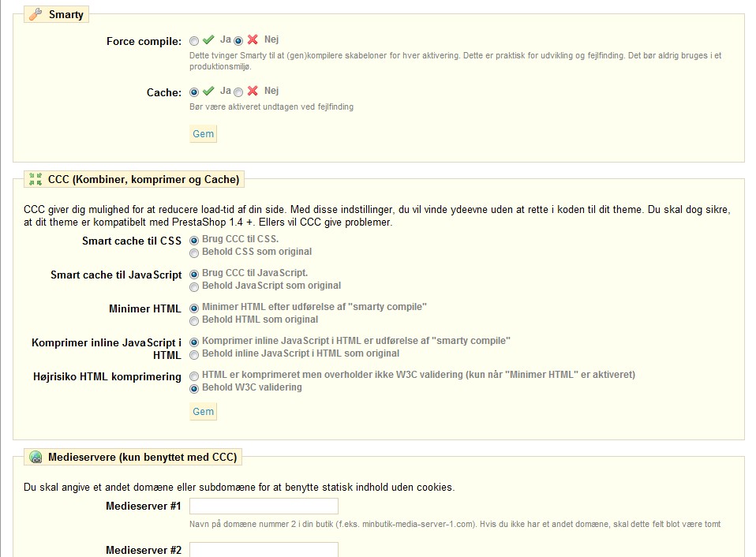This screenshot has height=557, width=756.
Task: Enable 'Komprimer inline JavaScript i HTML' radio
Action: tap(194, 342)
